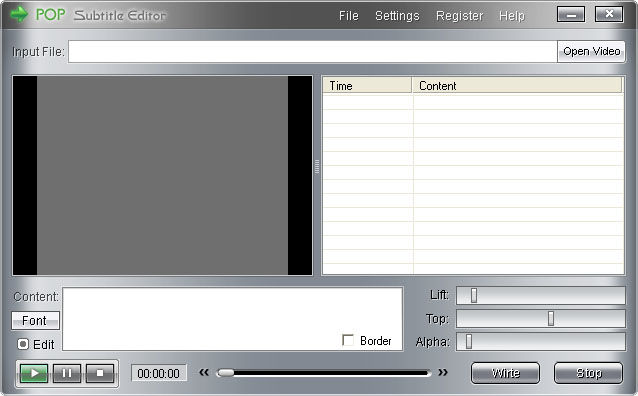
Task: Select the Edit radio button
Action: pos(23,344)
